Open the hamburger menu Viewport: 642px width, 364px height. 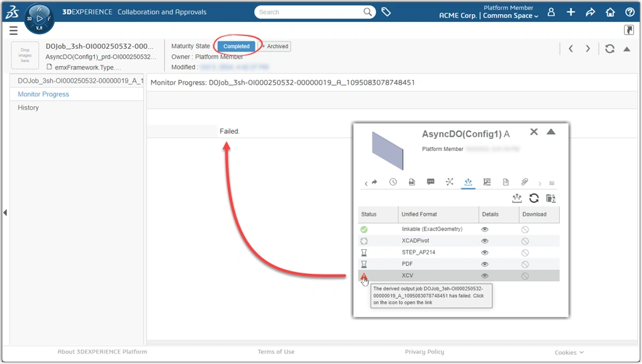coord(13,30)
